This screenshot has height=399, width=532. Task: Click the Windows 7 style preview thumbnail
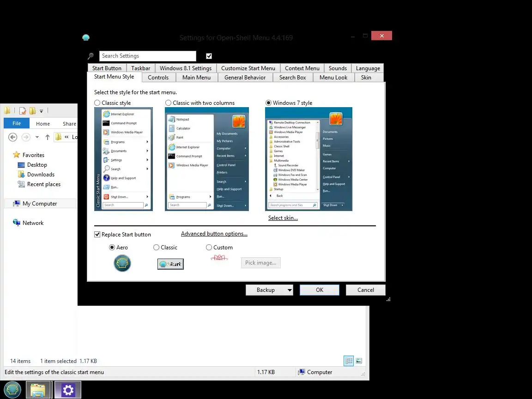pos(309,159)
